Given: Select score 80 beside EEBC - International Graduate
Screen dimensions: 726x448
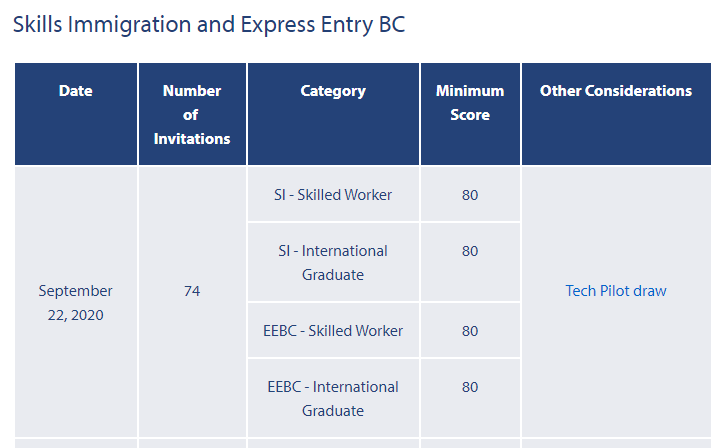Looking at the screenshot, I should (x=470, y=387).
